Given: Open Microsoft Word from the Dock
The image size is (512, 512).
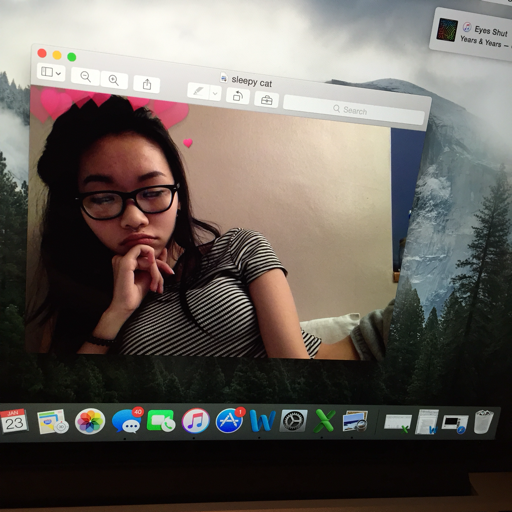Looking at the screenshot, I should 262,421.
